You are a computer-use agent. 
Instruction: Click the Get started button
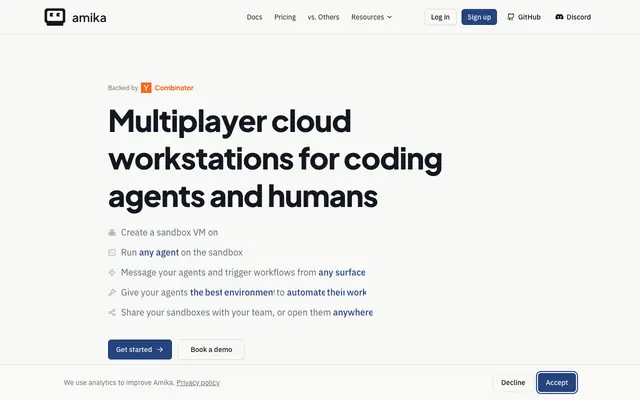coord(140,349)
